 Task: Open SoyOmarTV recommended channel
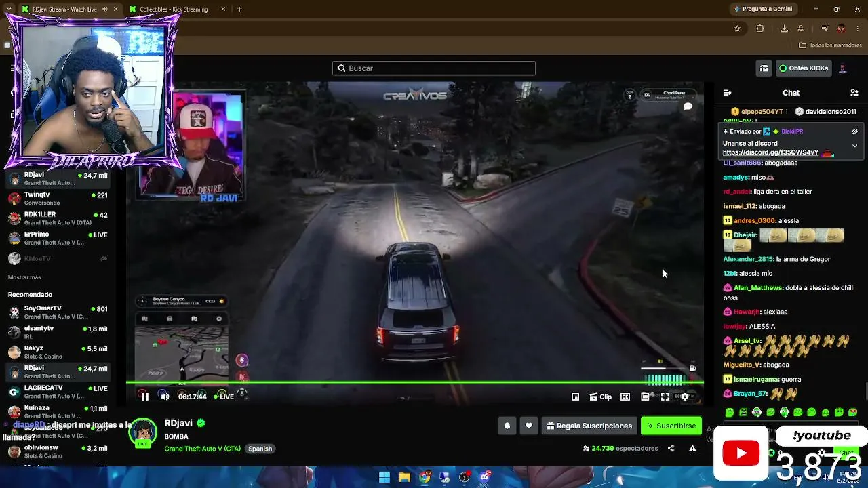pos(58,312)
